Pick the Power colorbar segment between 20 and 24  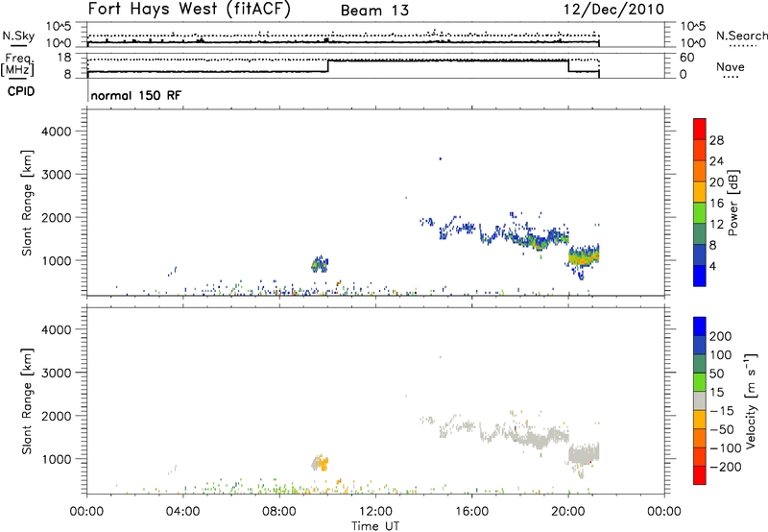coord(700,171)
